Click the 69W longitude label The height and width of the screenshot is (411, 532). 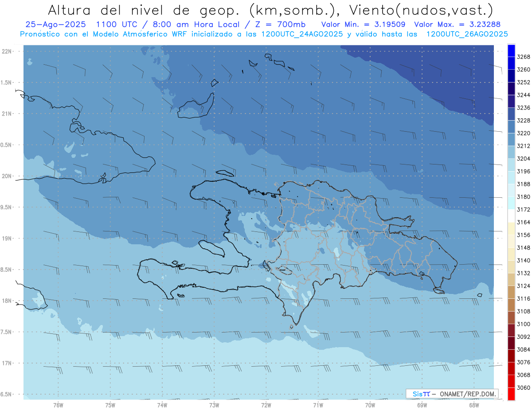coord(422,405)
